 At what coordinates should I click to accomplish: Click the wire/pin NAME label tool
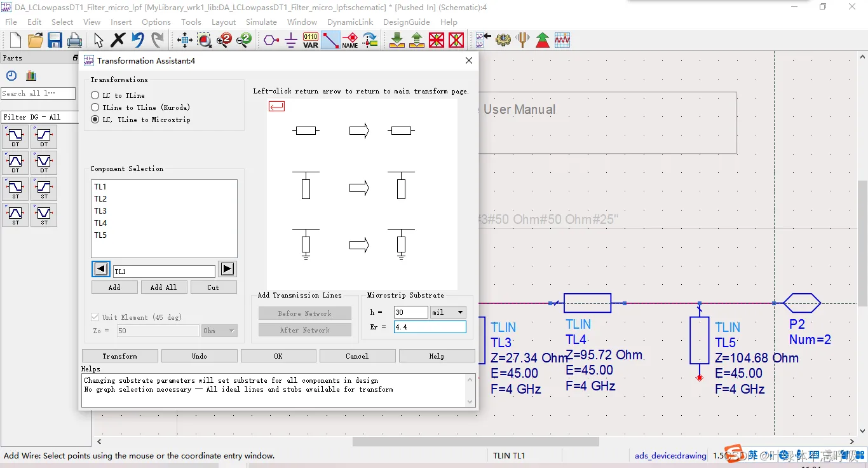pyautogui.click(x=350, y=41)
